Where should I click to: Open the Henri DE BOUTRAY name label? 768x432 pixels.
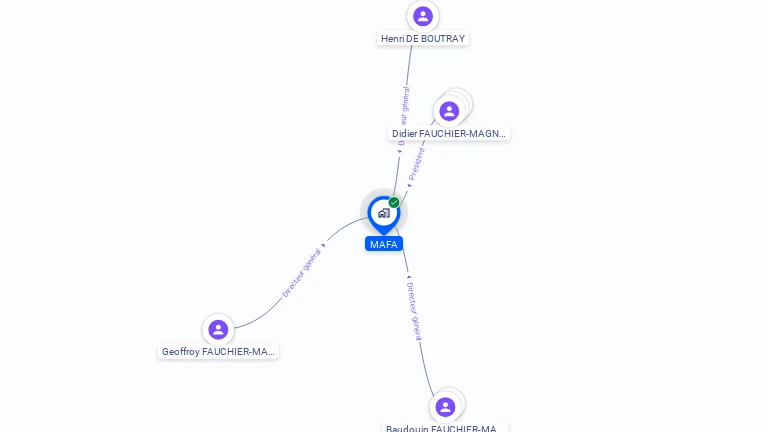click(423, 39)
